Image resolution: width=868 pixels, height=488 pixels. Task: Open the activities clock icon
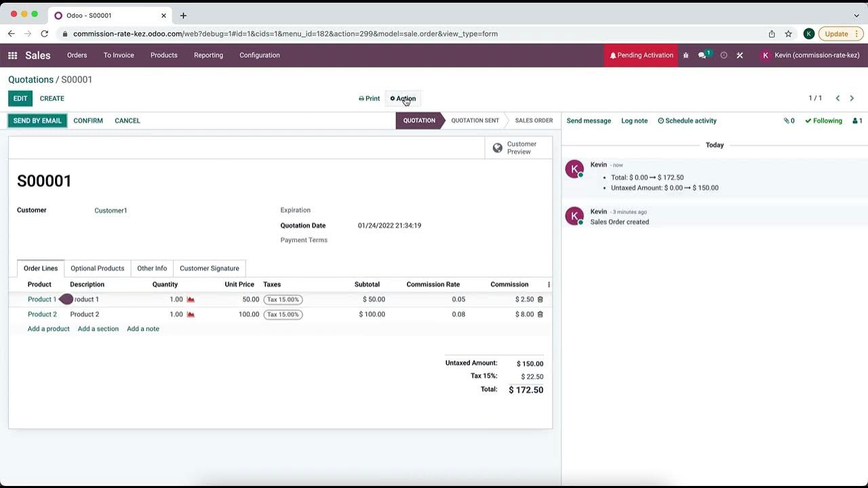tap(724, 56)
